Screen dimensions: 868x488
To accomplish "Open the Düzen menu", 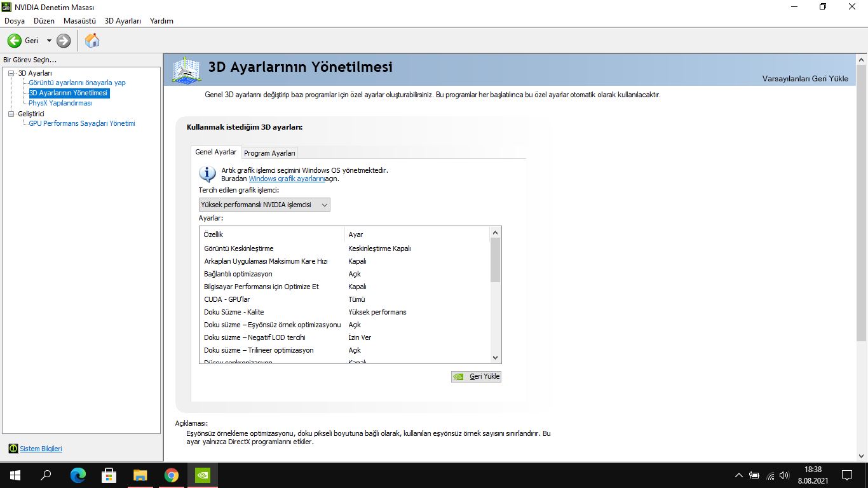I will [x=44, y=21].
